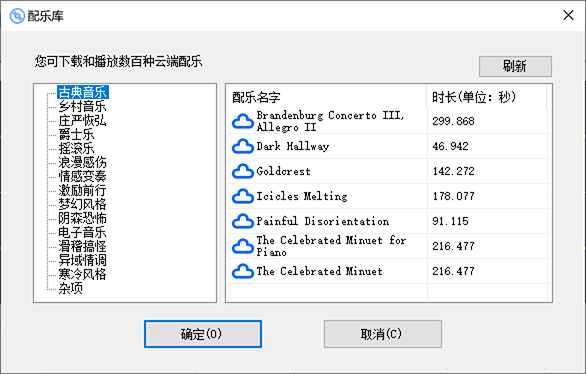Click the 299.868 duration cell
This screenshot has height=374, width=586.
point(453,121)
